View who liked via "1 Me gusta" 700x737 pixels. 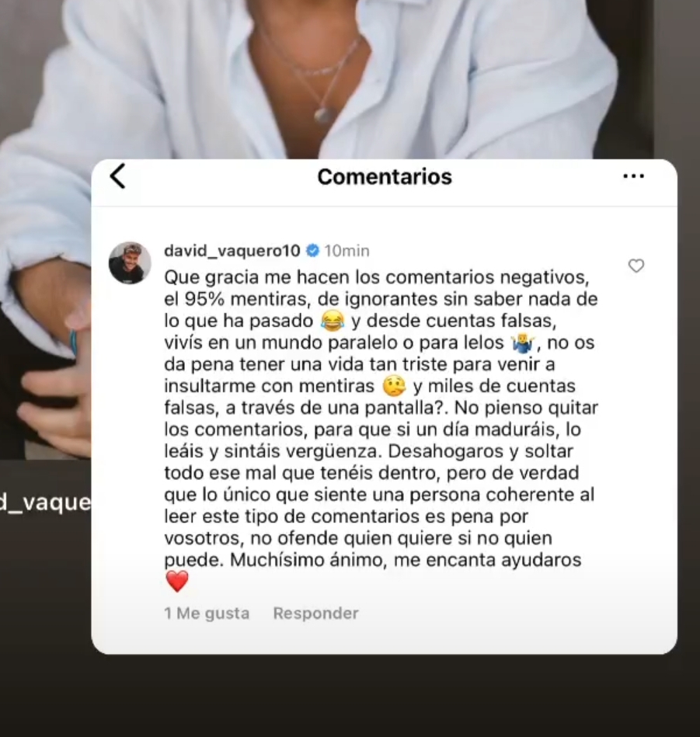pyautogui.click(x=207, y=614)
